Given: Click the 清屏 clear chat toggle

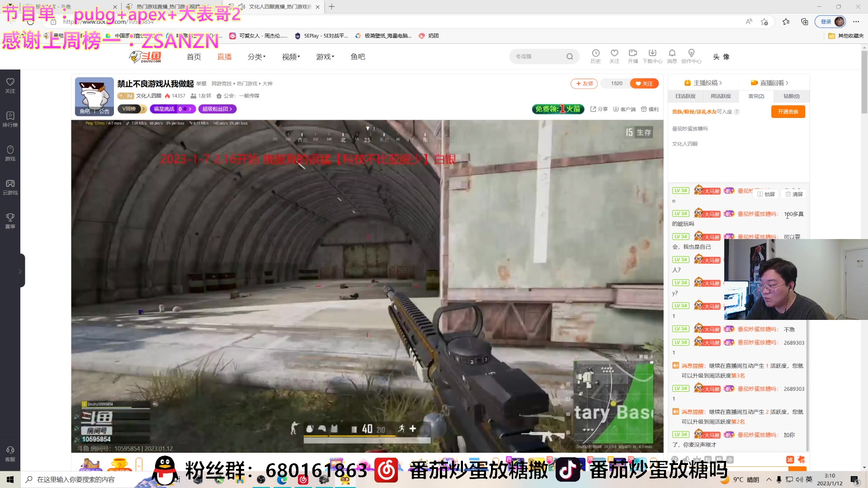Looking at the screenshot, I should click(794, 194).
